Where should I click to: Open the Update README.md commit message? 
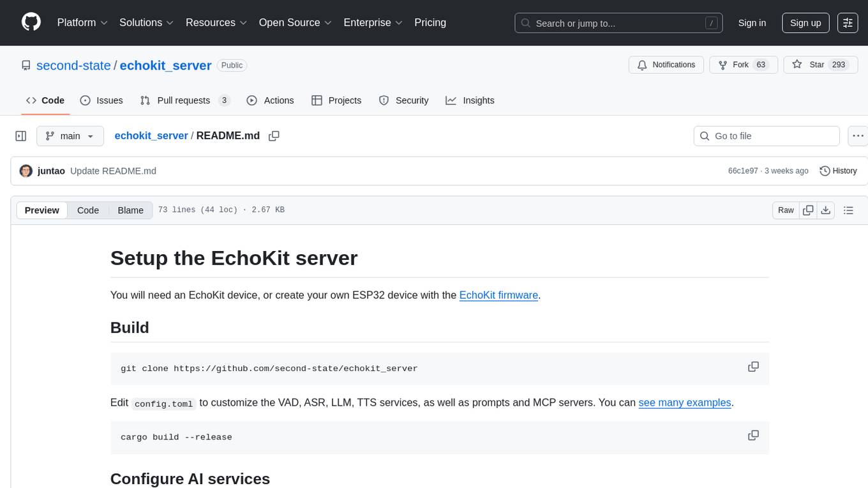point(113,171)
